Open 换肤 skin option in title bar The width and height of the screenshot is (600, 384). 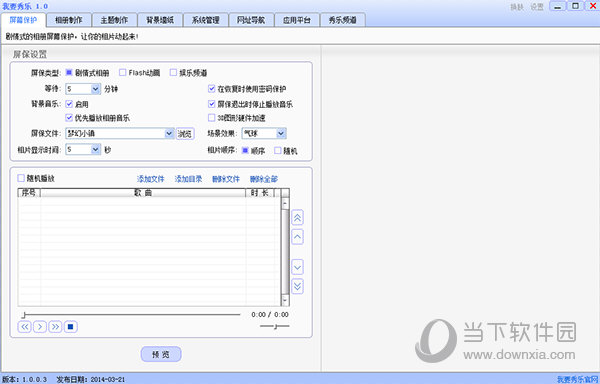click(x=517, y=7)
